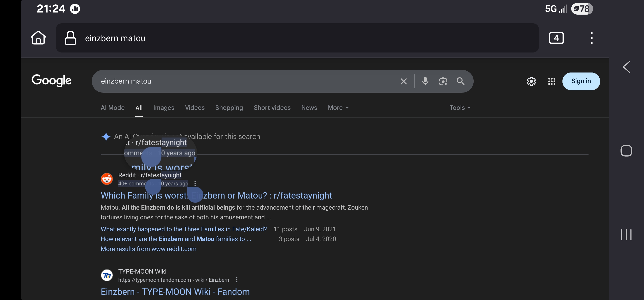The image size is (644, 300).
Task: Submit search with magnifier icon
Action: pyautogui.click(x=460, y=81)
